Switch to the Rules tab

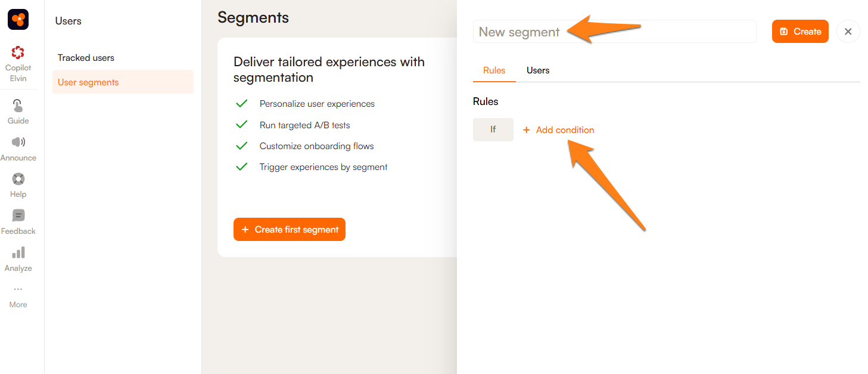[494, 70]
